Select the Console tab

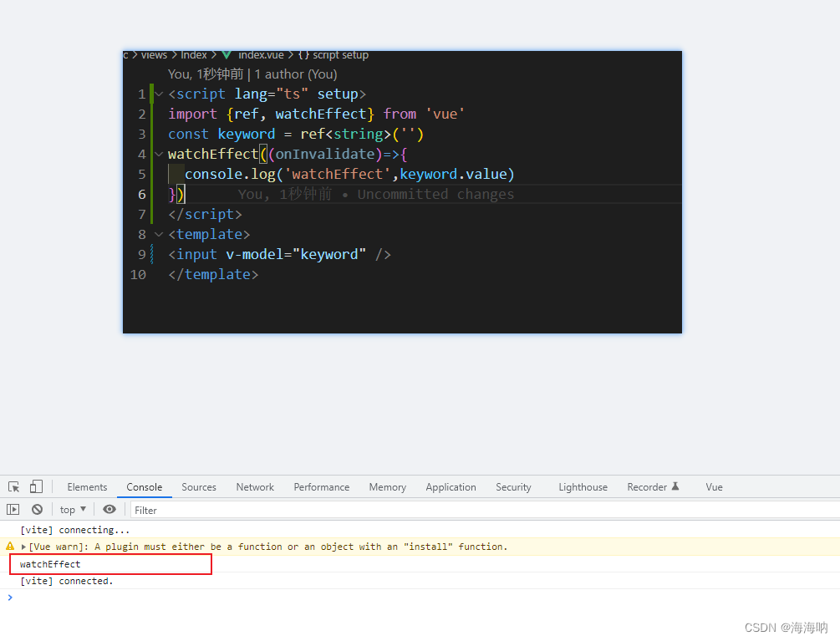pos(144,486)
